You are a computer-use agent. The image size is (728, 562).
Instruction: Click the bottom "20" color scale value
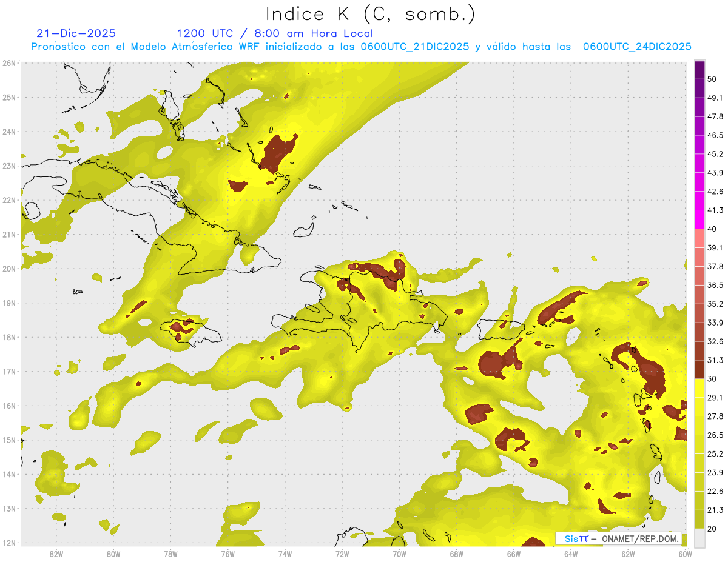[x=712, y=529]
